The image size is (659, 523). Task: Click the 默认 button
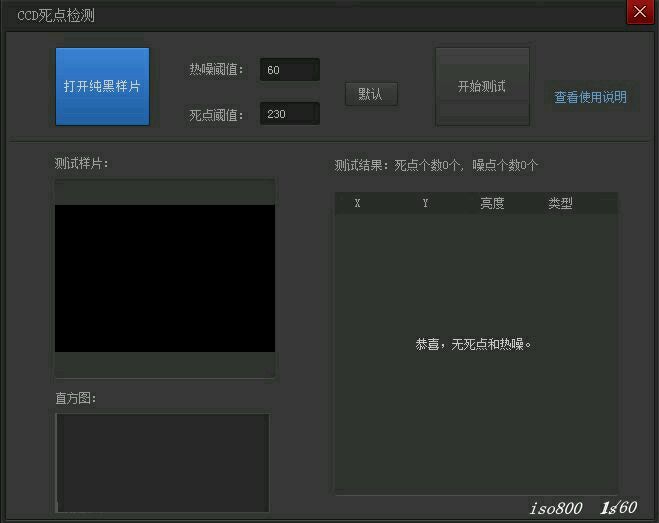pyautogui.click(x=371, y=94)
